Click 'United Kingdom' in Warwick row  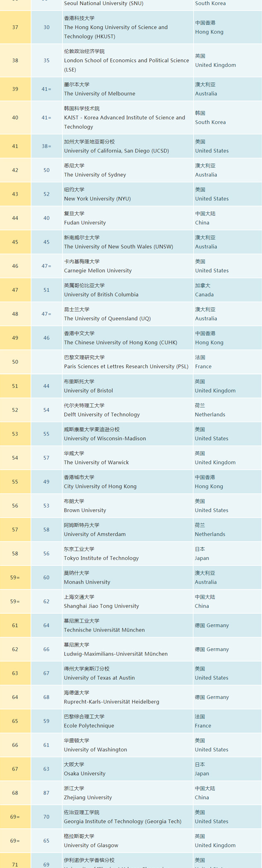pyautogui.click(x=215, y=463)
